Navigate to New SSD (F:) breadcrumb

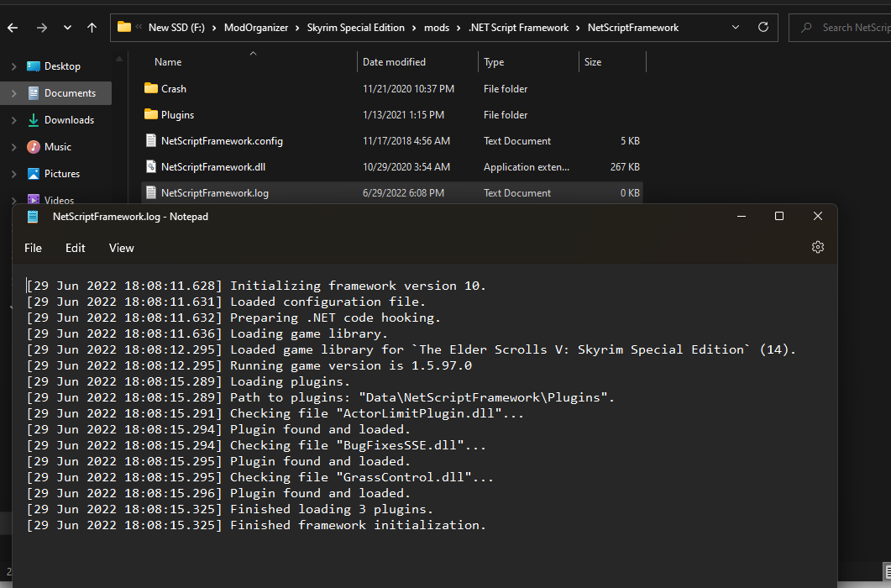click(176, 27)
